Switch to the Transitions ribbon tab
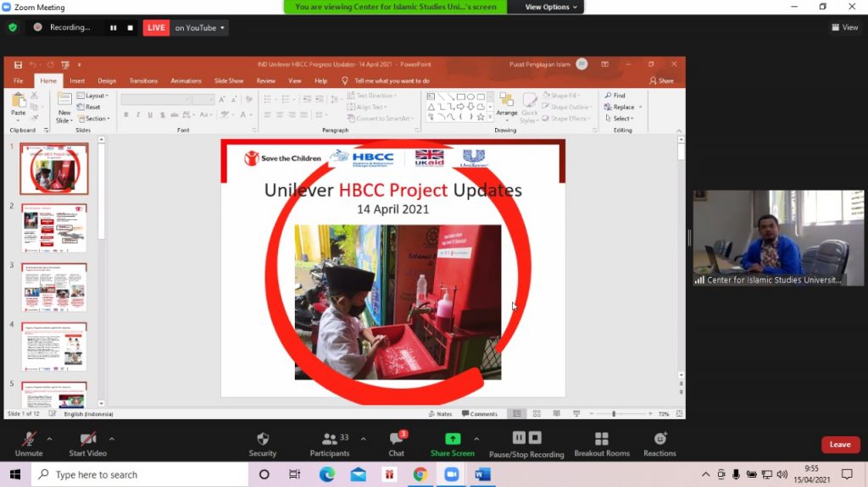 (x=143, y=80)
